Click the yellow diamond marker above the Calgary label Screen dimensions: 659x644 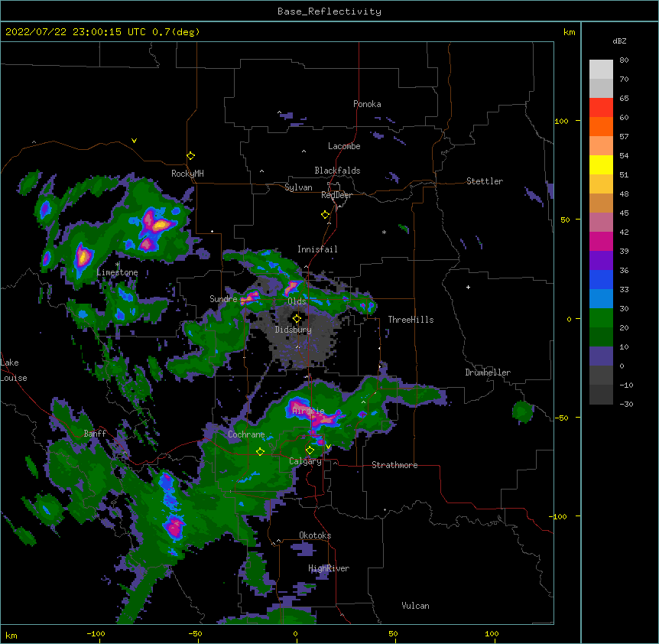310,450
